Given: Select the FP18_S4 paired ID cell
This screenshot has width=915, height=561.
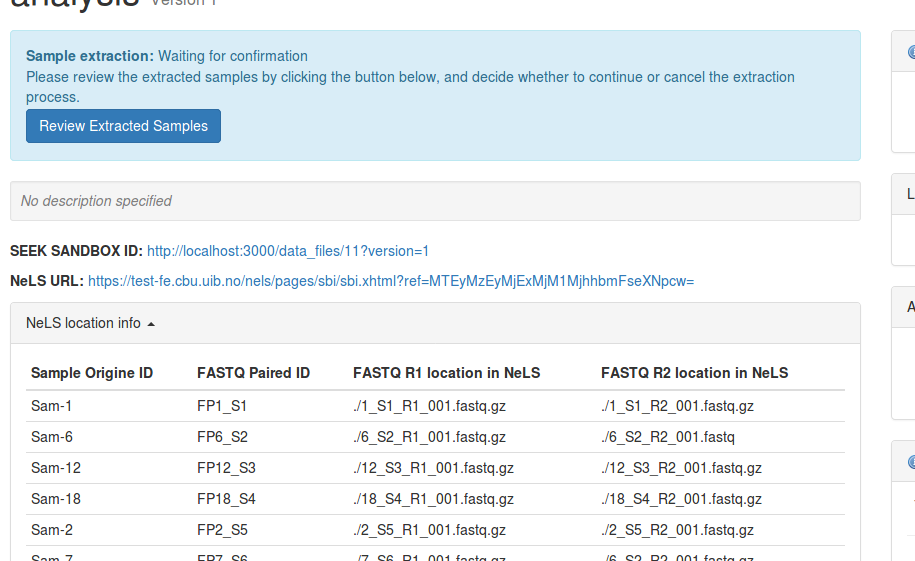Looking at the screenshot, I should (226, 499).
